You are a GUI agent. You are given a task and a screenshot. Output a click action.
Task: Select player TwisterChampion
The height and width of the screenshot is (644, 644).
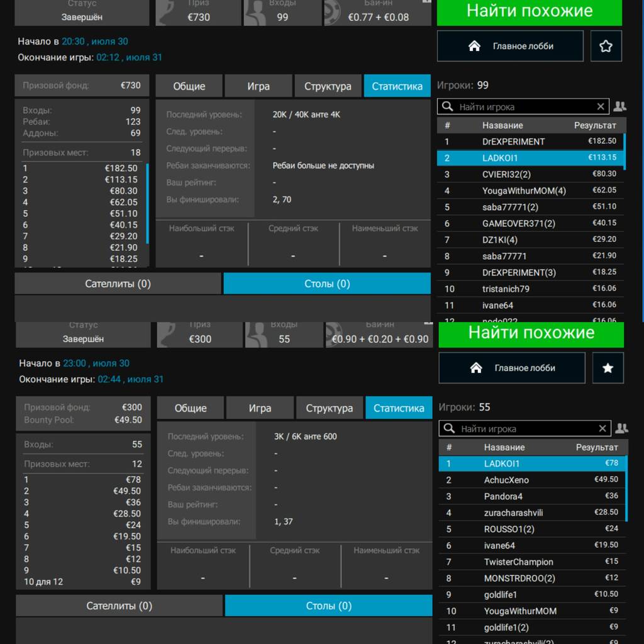pos(531,562)
